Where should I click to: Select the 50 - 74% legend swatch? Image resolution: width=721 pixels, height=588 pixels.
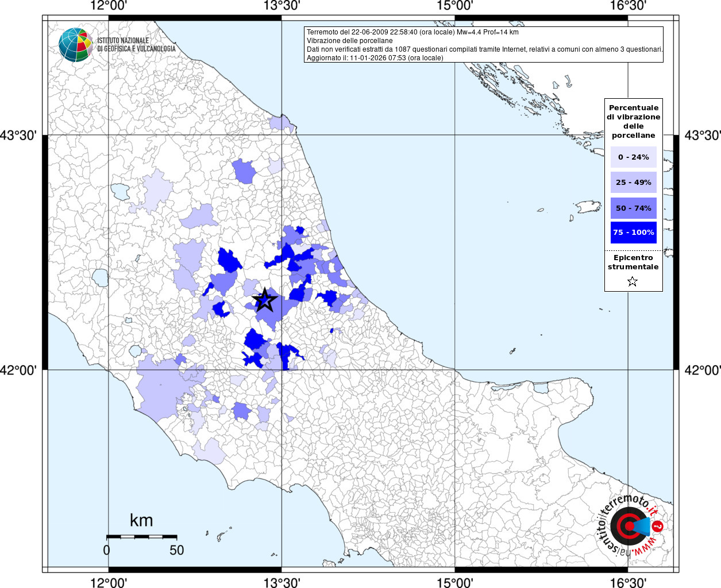[x=634, y=208]
